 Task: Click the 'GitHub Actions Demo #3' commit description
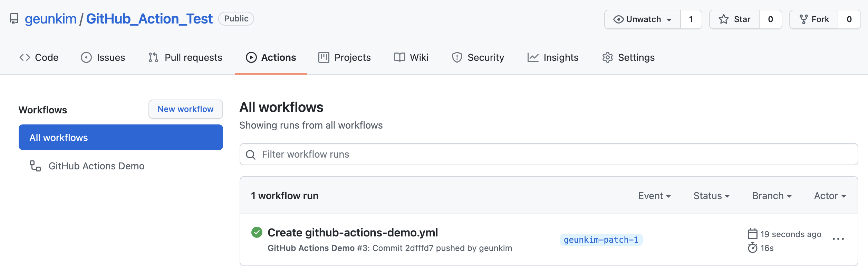point(390,248)
